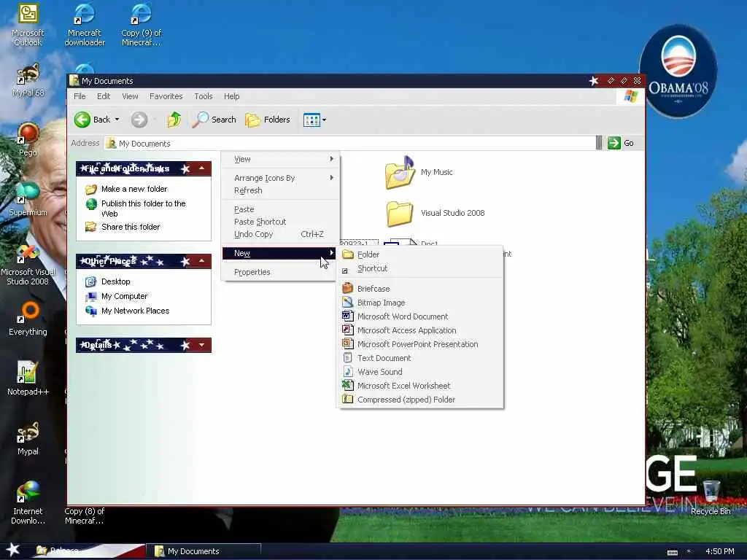Open the Edit menu

click(x=104, y=96)
